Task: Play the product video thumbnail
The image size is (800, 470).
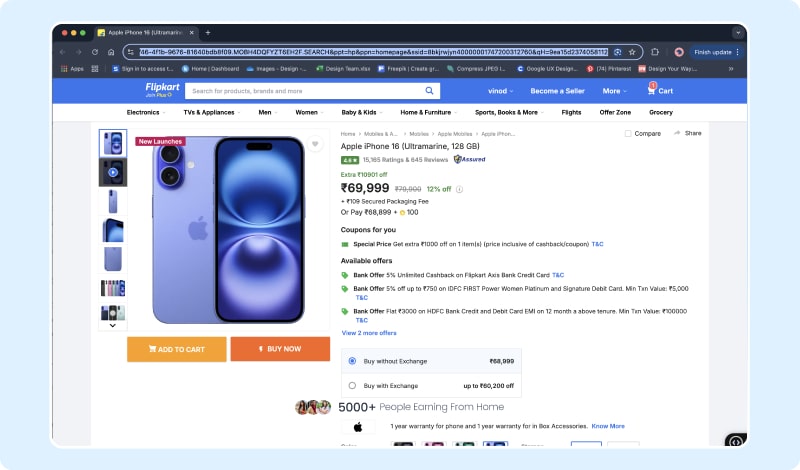Action: click(113, 172)
